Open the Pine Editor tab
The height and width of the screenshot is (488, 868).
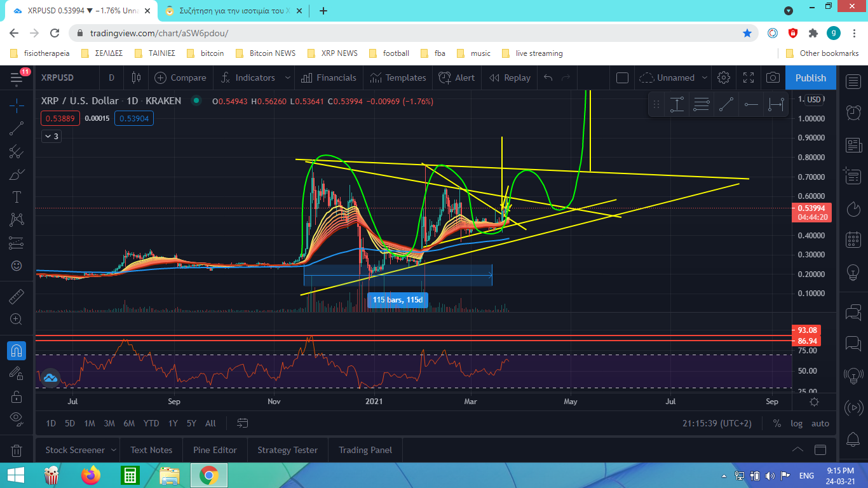[x=215, y=450]
